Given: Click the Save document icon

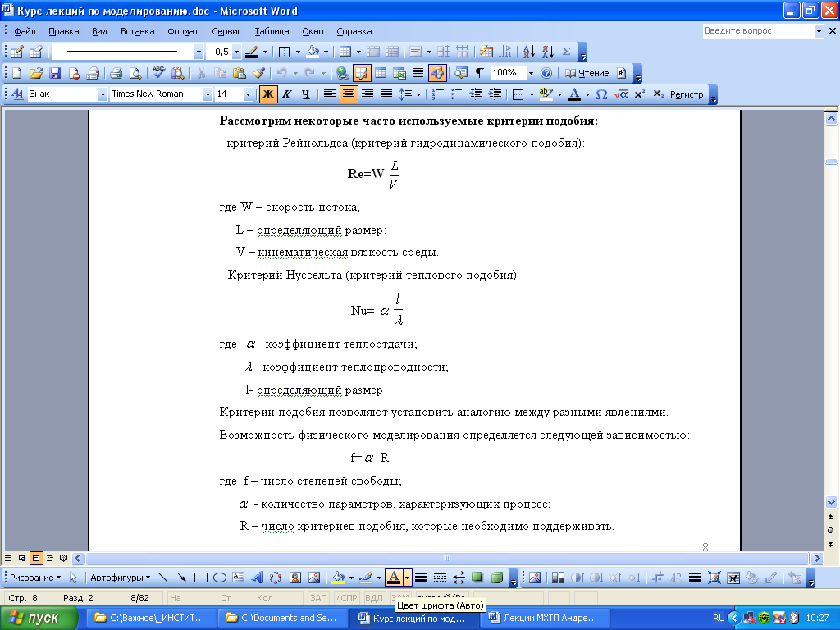Looking at the screenshot, I should pyautogui.click(x=55, y=73).
